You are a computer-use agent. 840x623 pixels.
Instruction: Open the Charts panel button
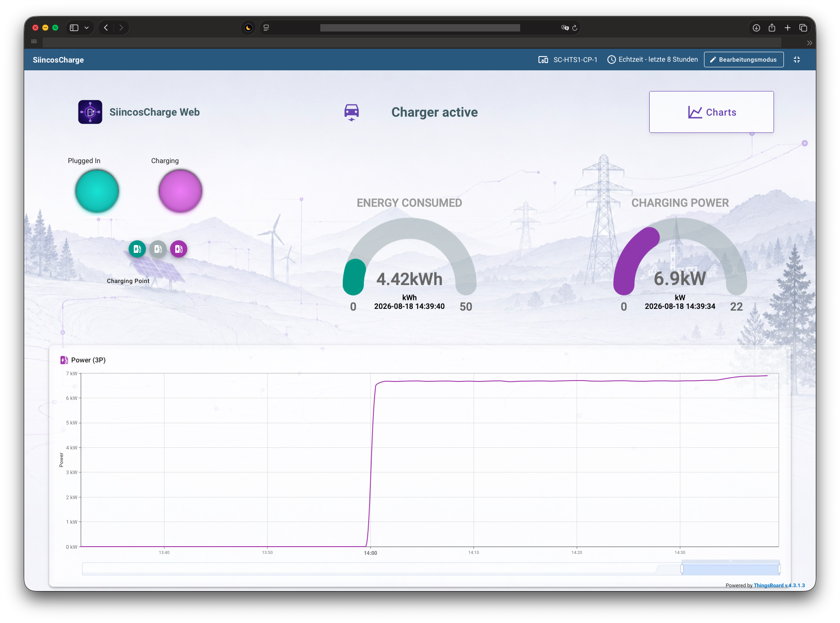tap(711, 112)
